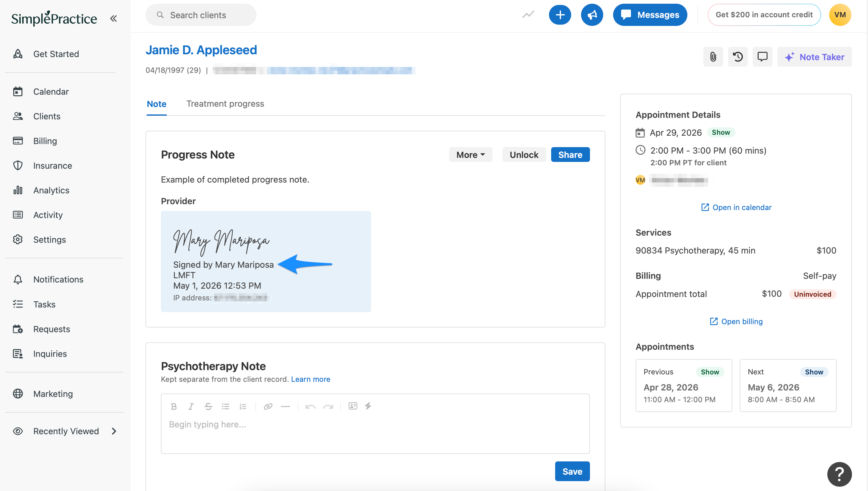The image size is (868, 491).
Task: Open Notifications in the sidebar
Action: pos(48,279)
